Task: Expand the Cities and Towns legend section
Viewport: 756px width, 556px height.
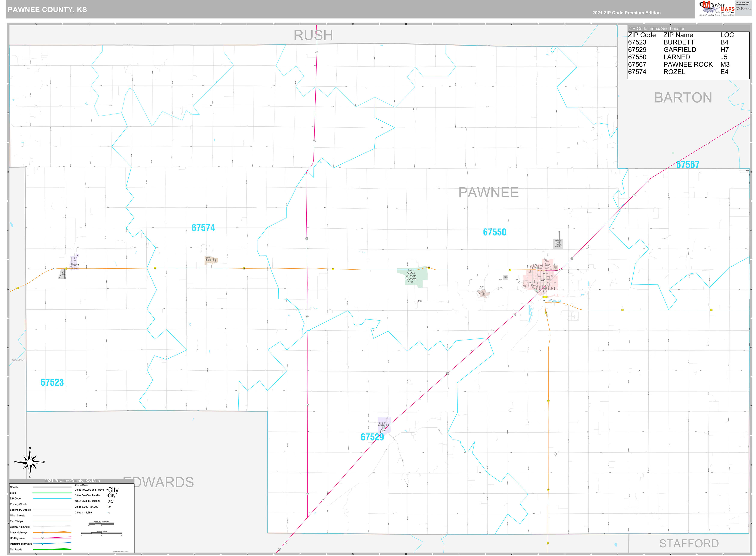Action: 82,485
